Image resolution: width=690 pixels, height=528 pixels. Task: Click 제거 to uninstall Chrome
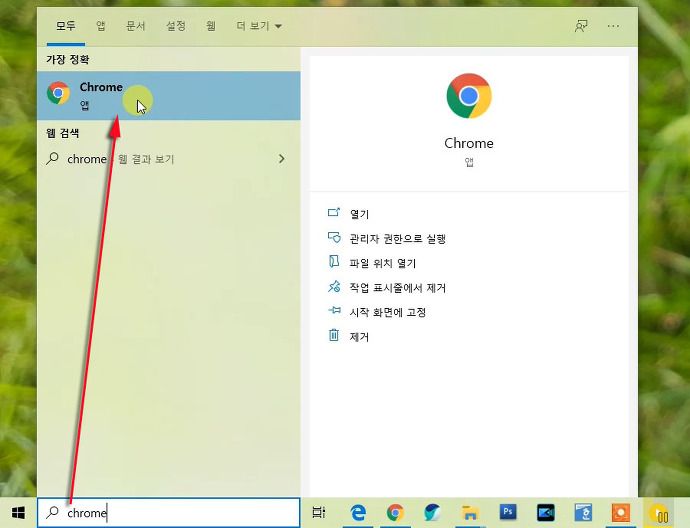(x=359, y=337)
